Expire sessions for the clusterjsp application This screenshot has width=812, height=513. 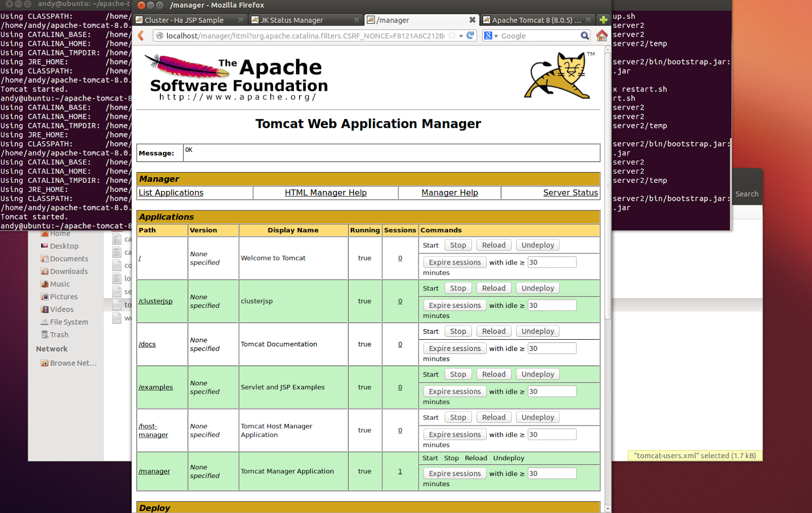455,305
